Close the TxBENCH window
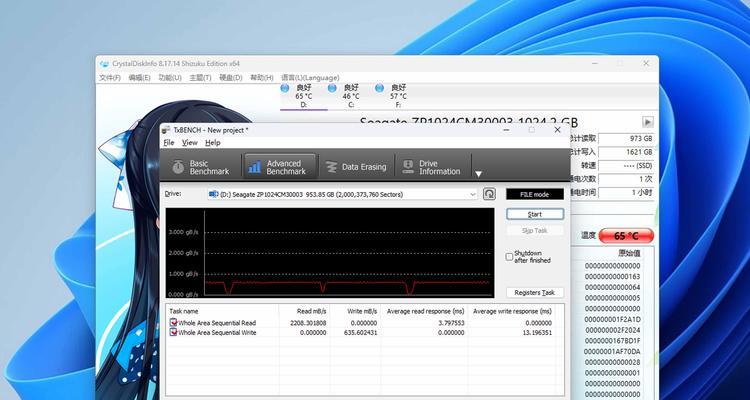The height and width of the screenshot is (400, 750). click(557, 130)
